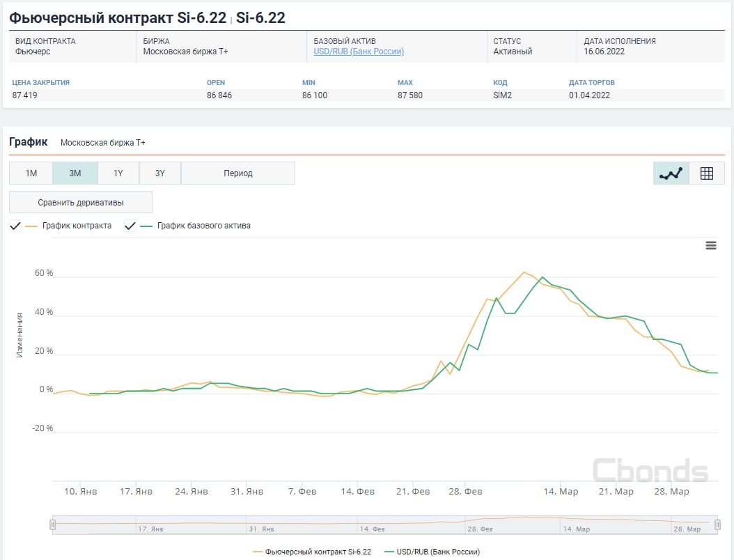The height and width of the screenshot is (560, 734).
Task: Click the 60 % y-axis label
Action: click(44, 273)
